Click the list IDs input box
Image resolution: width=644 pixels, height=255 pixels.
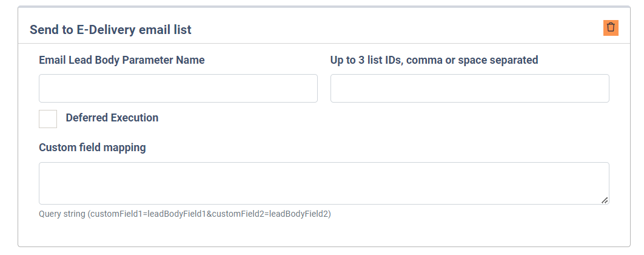pos(469,89)
